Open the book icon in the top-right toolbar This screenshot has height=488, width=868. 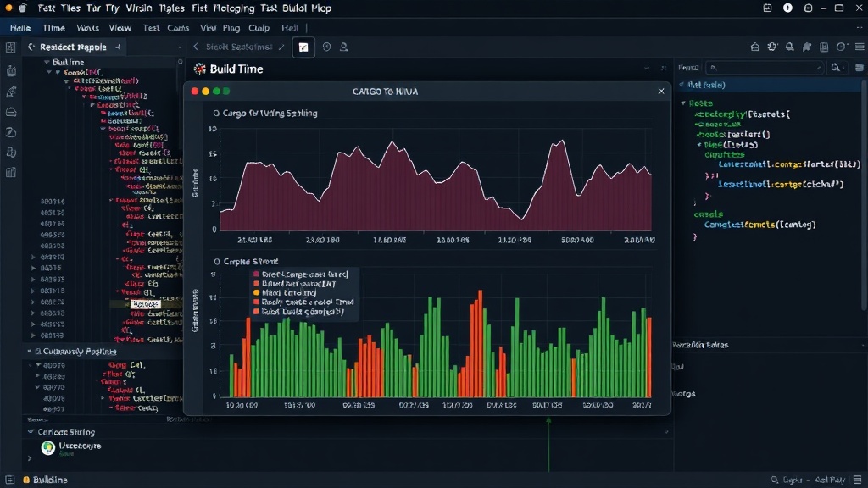click(x=824, y=47)
